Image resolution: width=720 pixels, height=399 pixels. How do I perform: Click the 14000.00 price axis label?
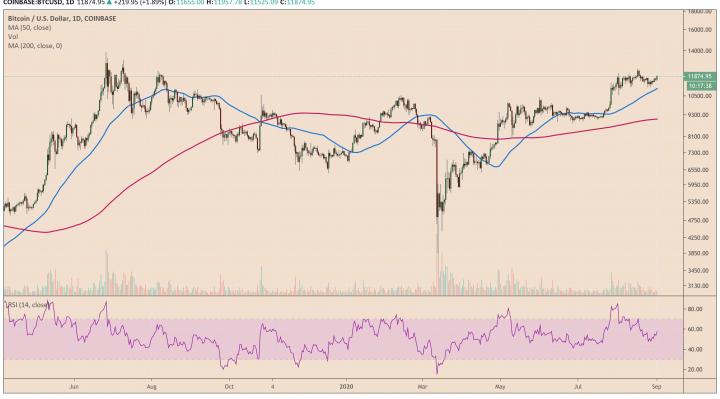(x=700, y=51)
